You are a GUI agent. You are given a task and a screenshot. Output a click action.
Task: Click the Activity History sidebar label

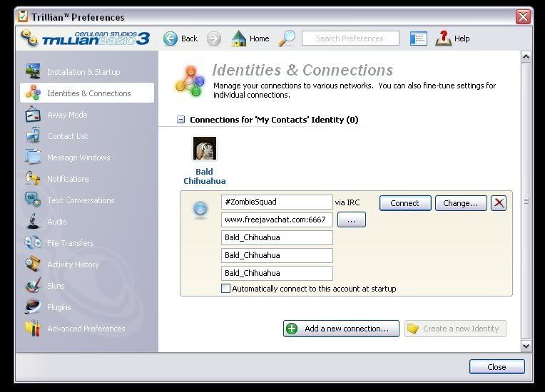[73, 264]
